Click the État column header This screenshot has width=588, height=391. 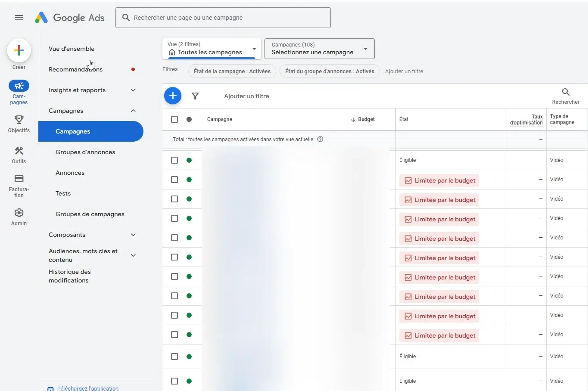pyautogui.click(x=404, y=119)
